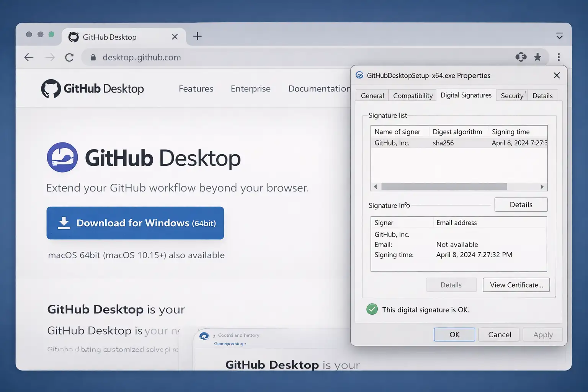The height and width of the screenshot is (392, 588).
Task: Click the green signature-OK checkmark icon
Action: coord(372,309)
